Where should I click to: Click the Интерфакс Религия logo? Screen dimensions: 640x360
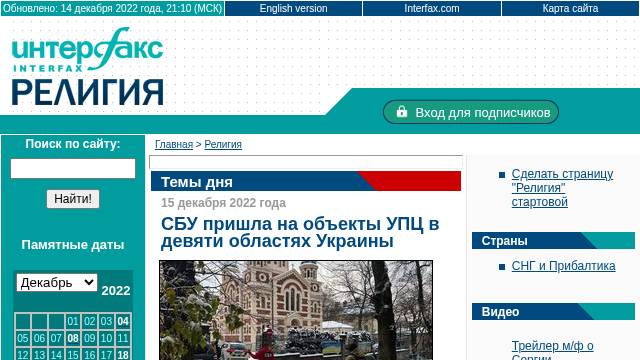pyautogui.click(x=87, y=67)
